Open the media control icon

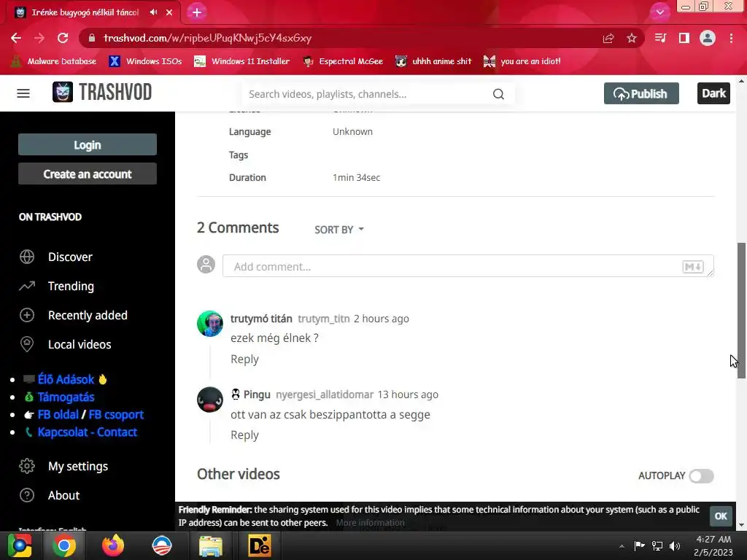click(660, 38)
